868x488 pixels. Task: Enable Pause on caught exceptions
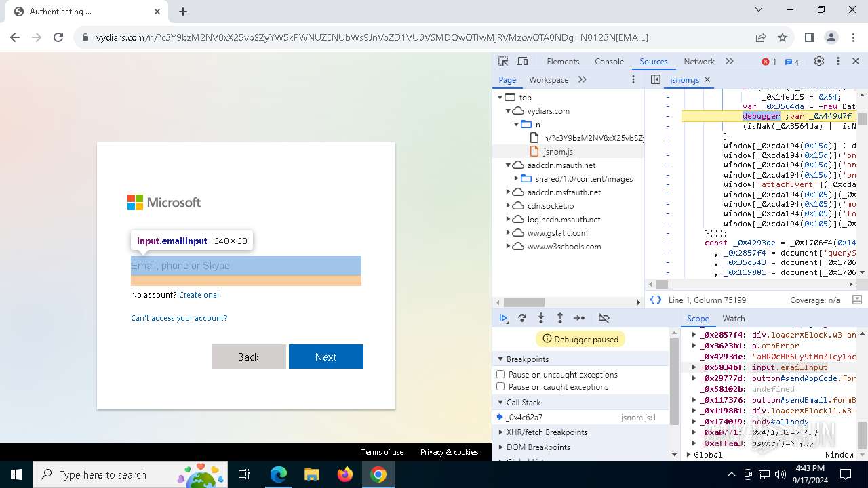[500, 386]
